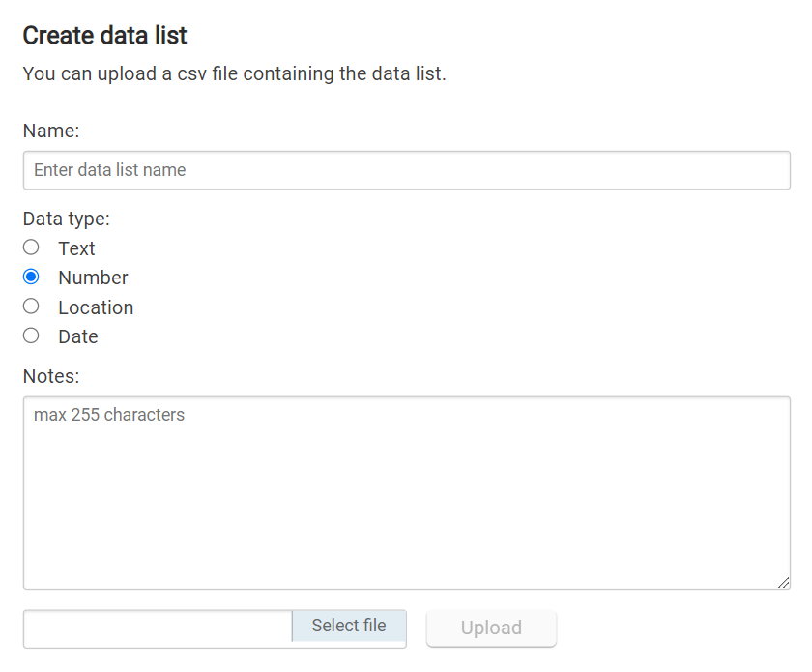The image size is (812, 672).
Task: Click the "Notes:" field label
Action: click(51, 375)
